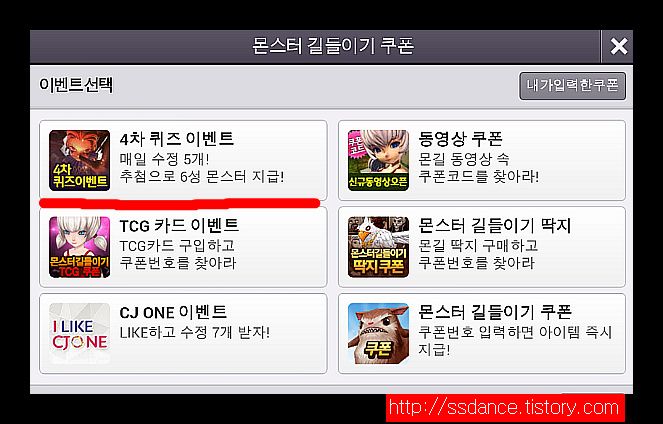Tap the 몬스터길들이기 TCG 쿠폰 icon
Screen dimensions: 663x424
[79, 247]
